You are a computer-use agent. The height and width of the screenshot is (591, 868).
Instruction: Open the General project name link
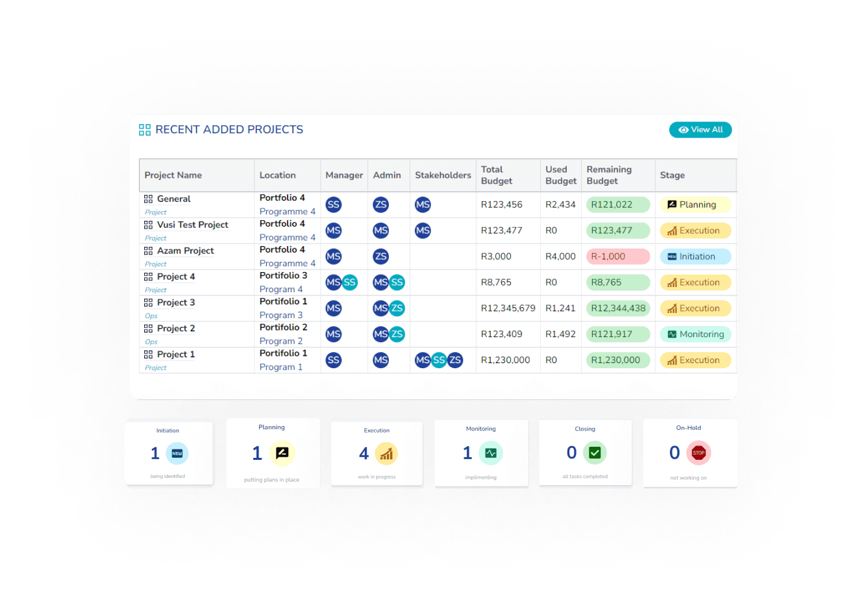(174, 199)
